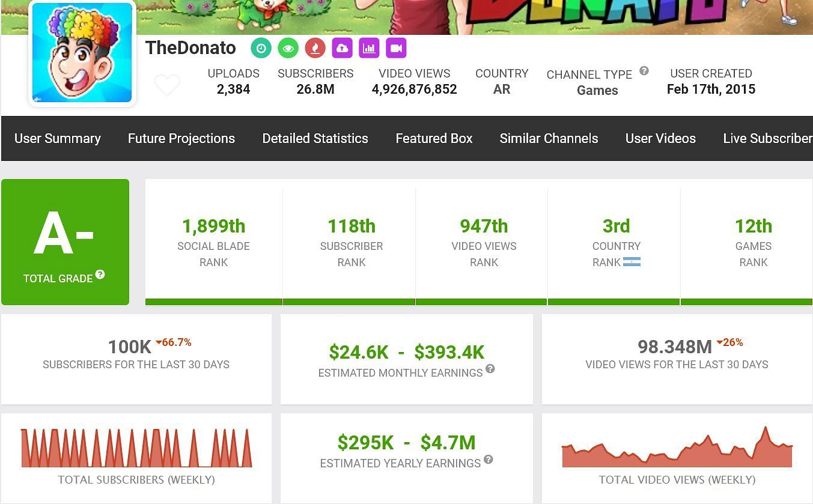This screenshot has width=813, height=504.
Task: Click the teal clock badge icon
Action: tap(261, 48)
